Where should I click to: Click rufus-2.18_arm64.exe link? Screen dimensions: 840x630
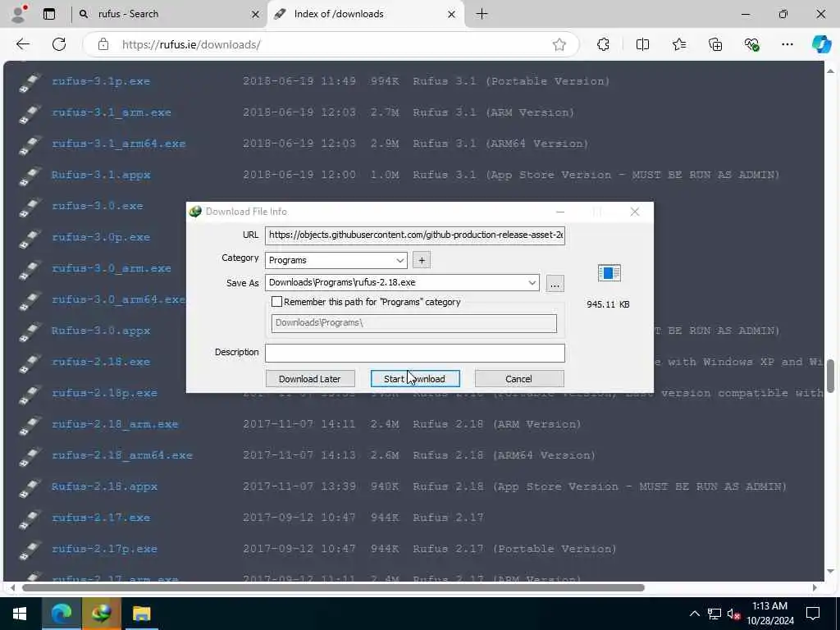[x=122, y=455]
